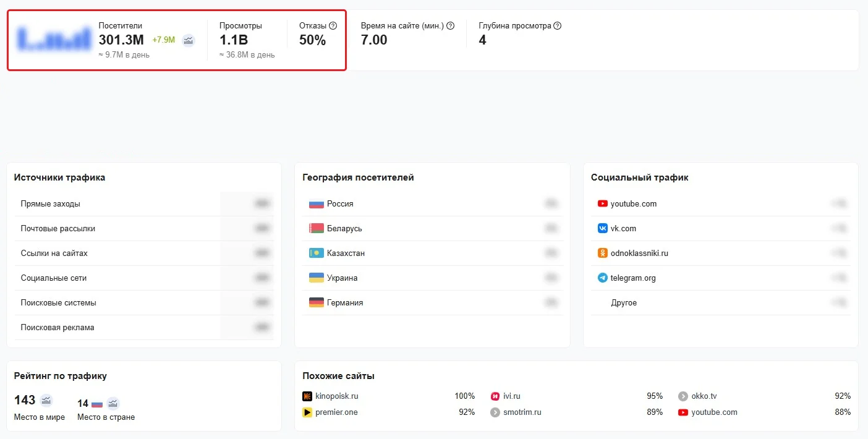Click the 100% similarity value for kinopoisk.ru
868x439 pixels.
coord(464,396)
